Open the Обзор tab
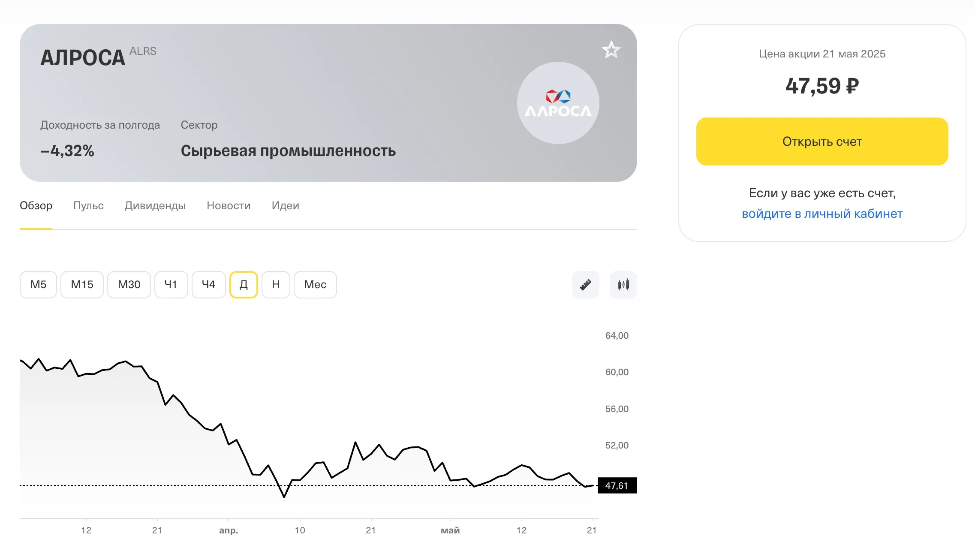Screen dimensions: 975x560 [36, 206]
